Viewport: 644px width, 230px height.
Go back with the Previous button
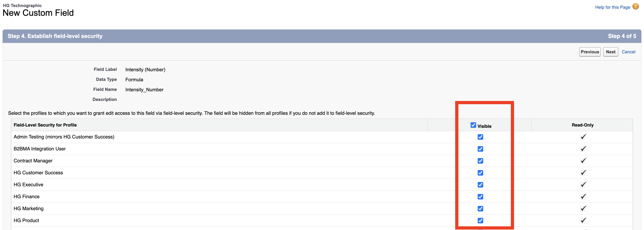590,52
